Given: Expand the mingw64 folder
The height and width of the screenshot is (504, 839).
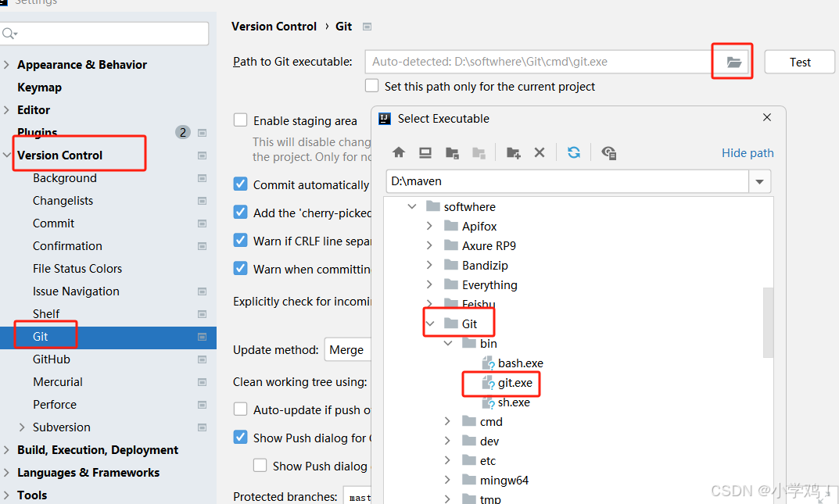Looking at the screenshot, I should (x=447, y=480).
